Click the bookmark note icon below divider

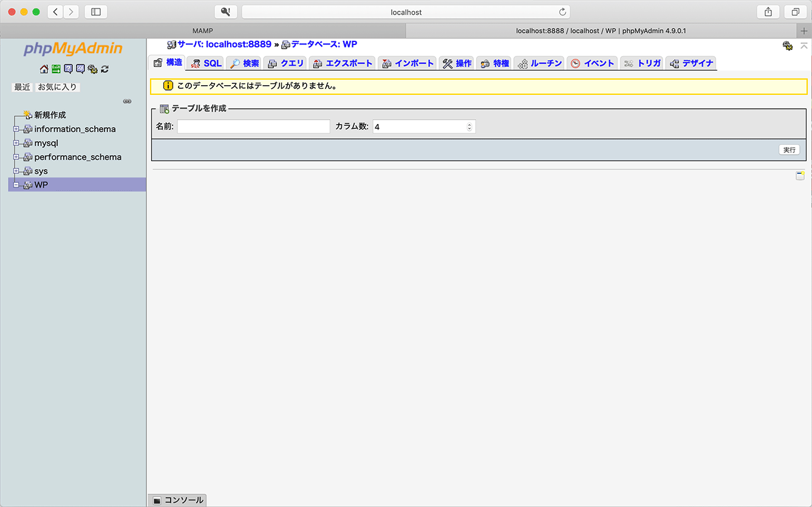(x=800, y=176)
